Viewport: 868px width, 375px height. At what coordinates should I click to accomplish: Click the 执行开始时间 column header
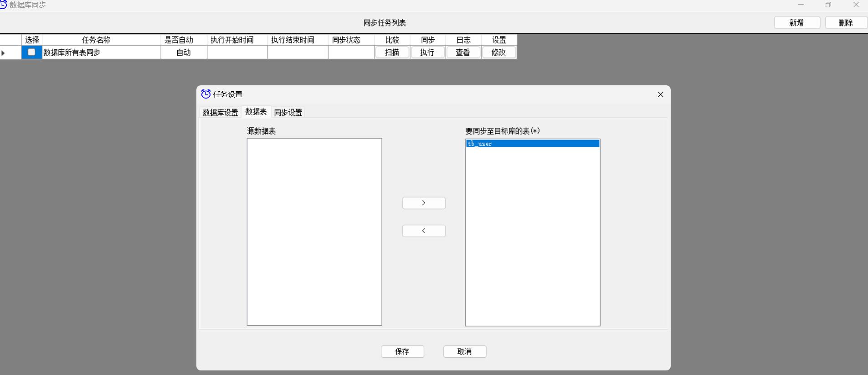click(x=237, y=40)
